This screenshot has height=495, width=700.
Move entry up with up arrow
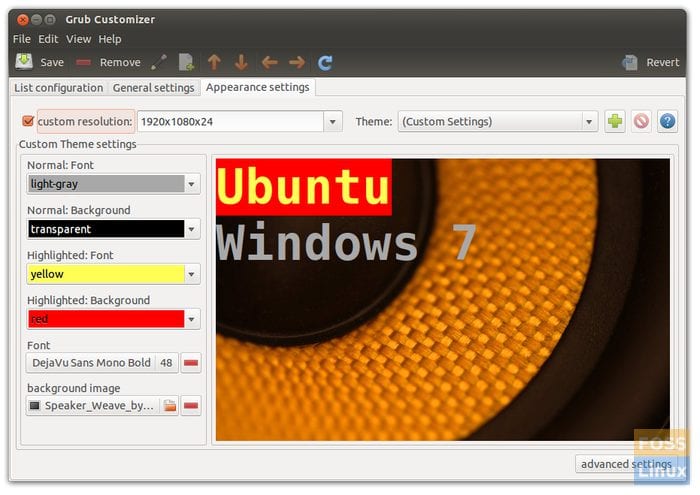[x=214, y=62]
